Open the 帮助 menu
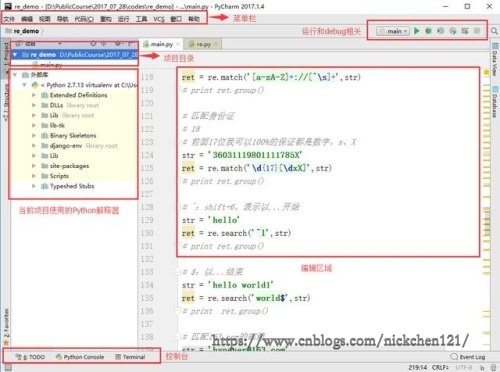500x372 pixels. click(x=194, y=19)
